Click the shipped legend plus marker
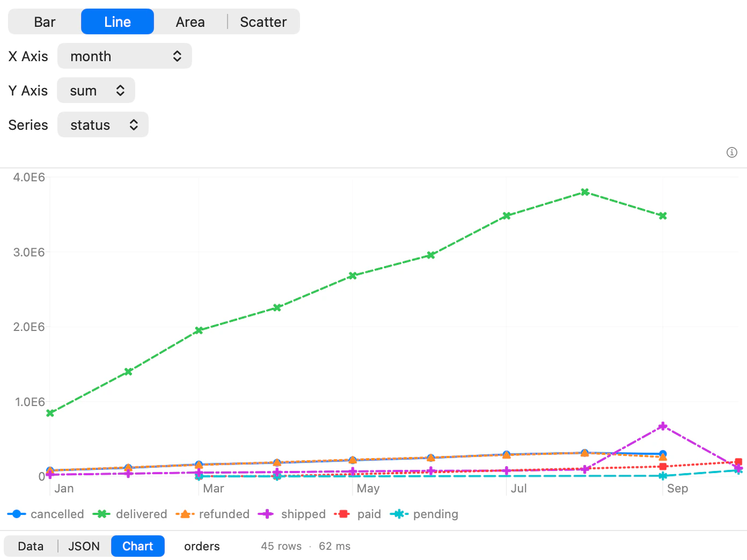 267,514
